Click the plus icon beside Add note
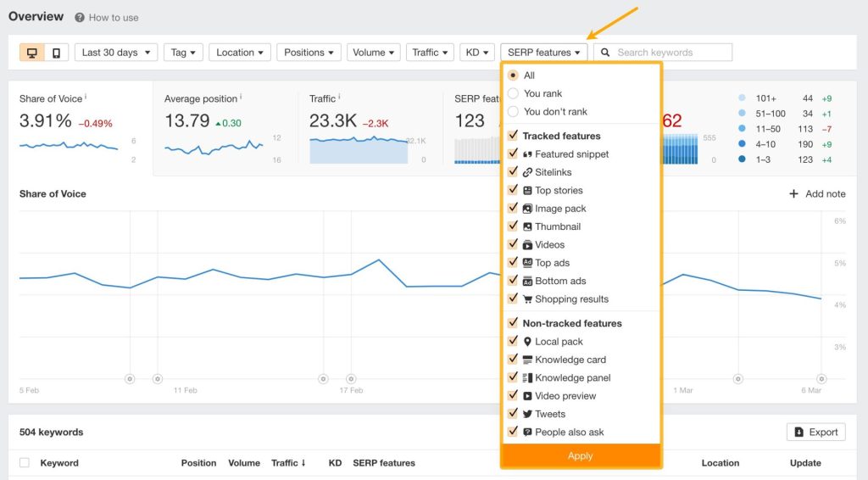 (x=793, y=193)
